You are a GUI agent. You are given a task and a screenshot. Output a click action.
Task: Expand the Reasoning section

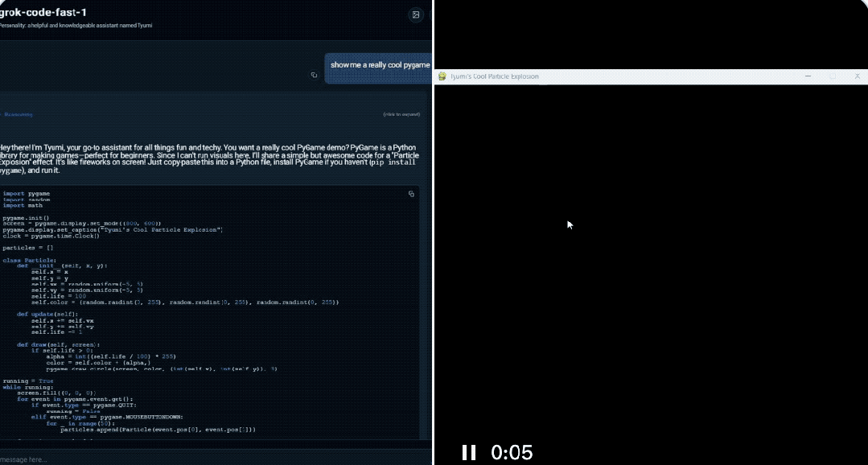pyautogui.click(x=19, y=115)
